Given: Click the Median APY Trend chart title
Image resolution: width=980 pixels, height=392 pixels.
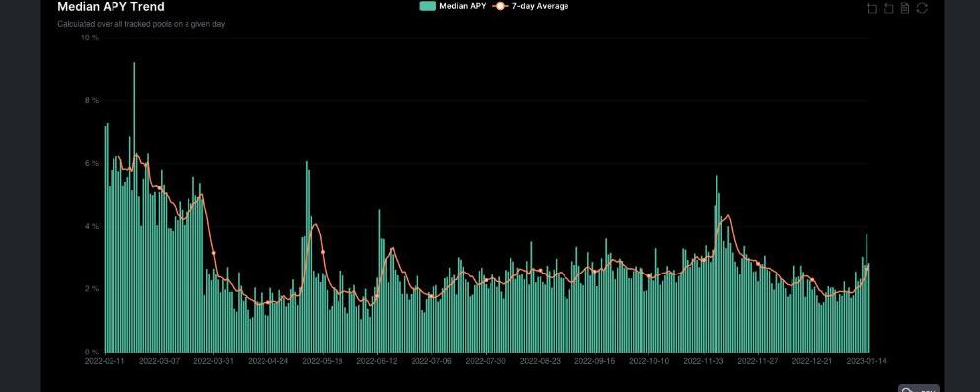Looking at the screenshot, I should coord(111,7).
